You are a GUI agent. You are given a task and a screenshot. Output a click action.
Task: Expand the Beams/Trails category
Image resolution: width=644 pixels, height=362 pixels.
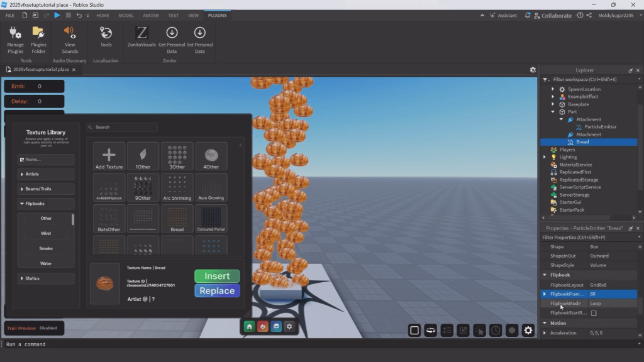tap(46, 189)
